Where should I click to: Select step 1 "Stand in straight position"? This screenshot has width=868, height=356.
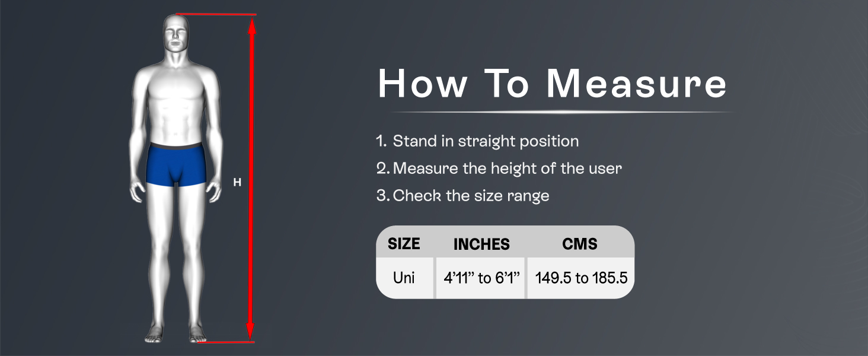coord(478,141)
